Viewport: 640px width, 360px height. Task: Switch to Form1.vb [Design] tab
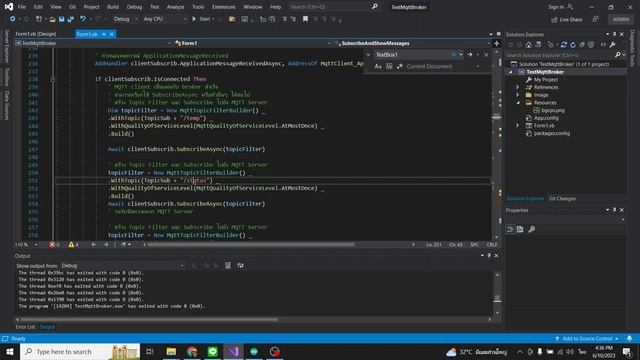click(36, 34)
